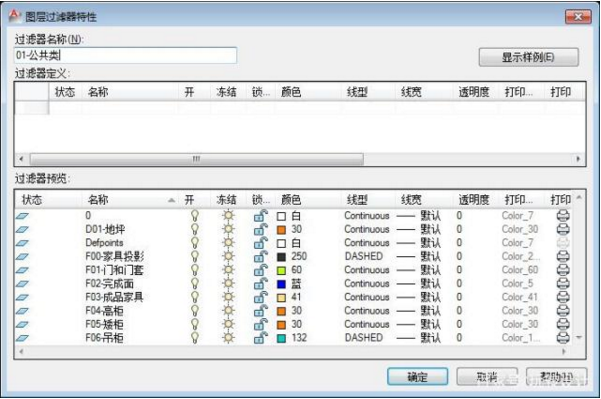Image resolution: width=601 pixels, height=399 pixels.
Task: Click the padlock icon for F04-高柜 layer
Action: [261, 311]
